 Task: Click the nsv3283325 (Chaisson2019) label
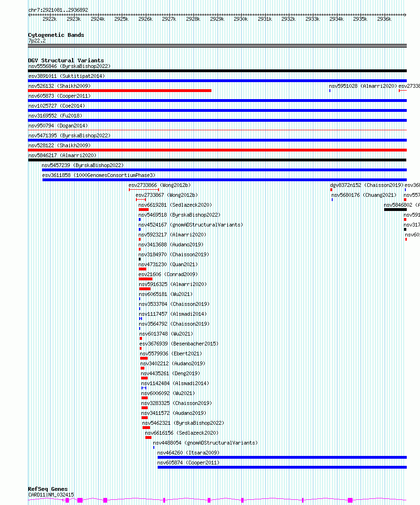pos(176,403)
